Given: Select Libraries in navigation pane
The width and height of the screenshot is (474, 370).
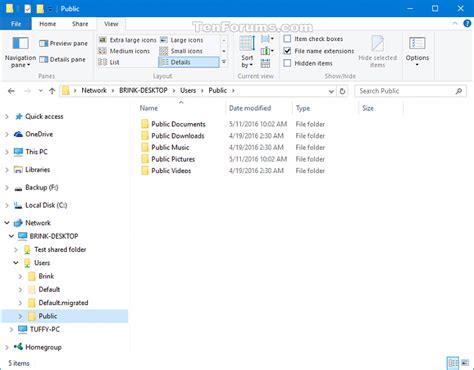Looking at the screenshot, I should (32, 170).
